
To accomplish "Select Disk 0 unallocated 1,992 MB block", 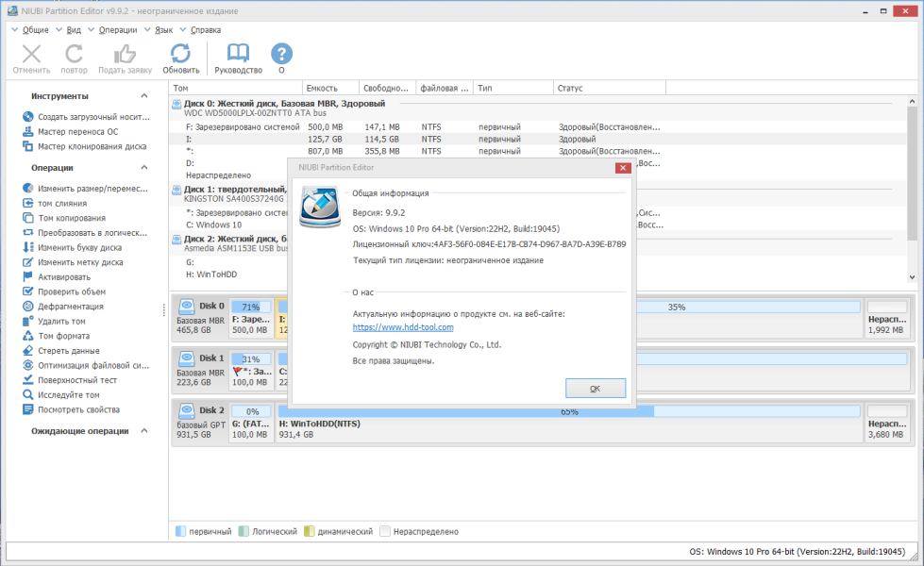I will tap(887, 318).
